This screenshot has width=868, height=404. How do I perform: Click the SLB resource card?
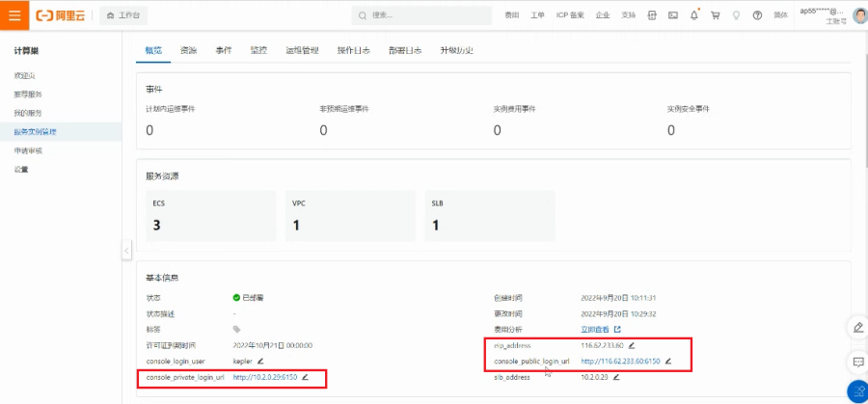click(x=489, y=216)
